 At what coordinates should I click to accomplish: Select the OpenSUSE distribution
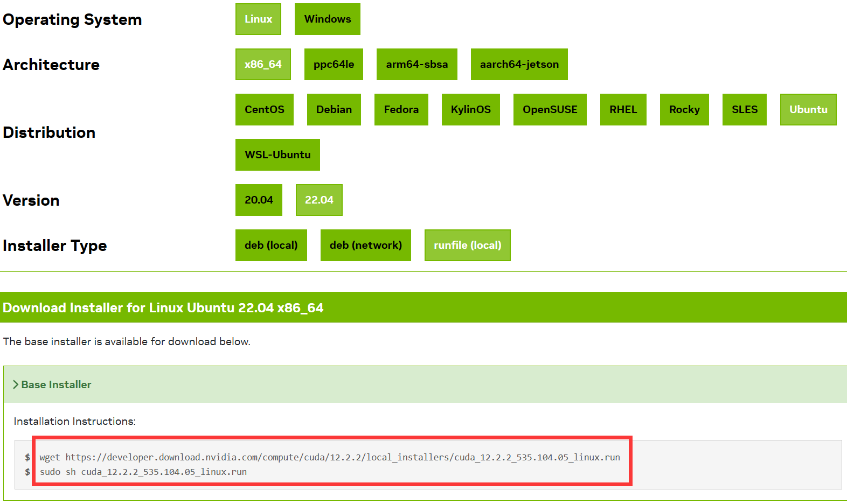click(550, 109)
